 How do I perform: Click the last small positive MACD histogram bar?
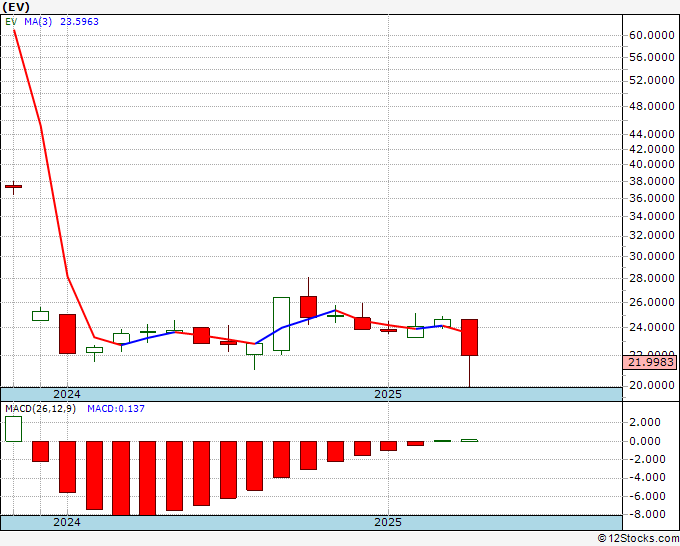tap(469, 440)
